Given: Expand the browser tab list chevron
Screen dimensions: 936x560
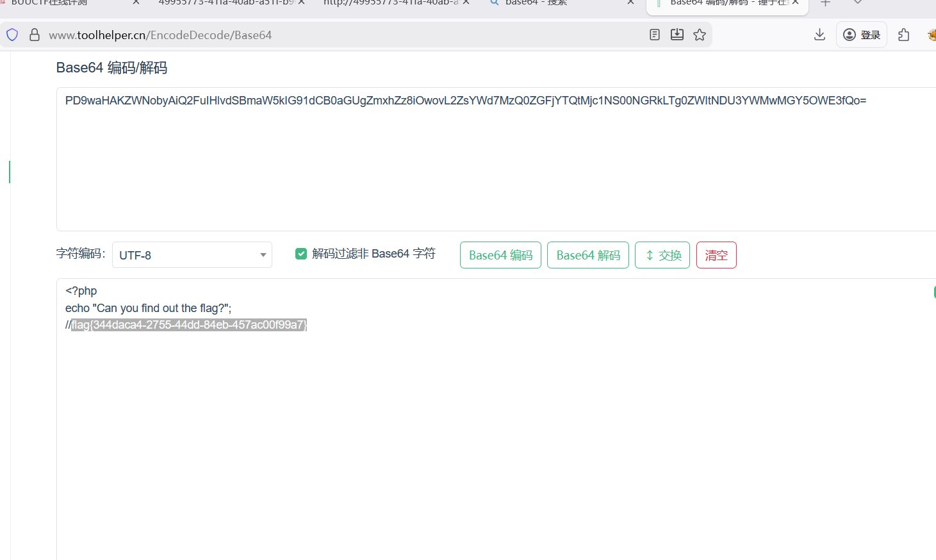Looking at the screenshot, I should [x=857, y=3].
